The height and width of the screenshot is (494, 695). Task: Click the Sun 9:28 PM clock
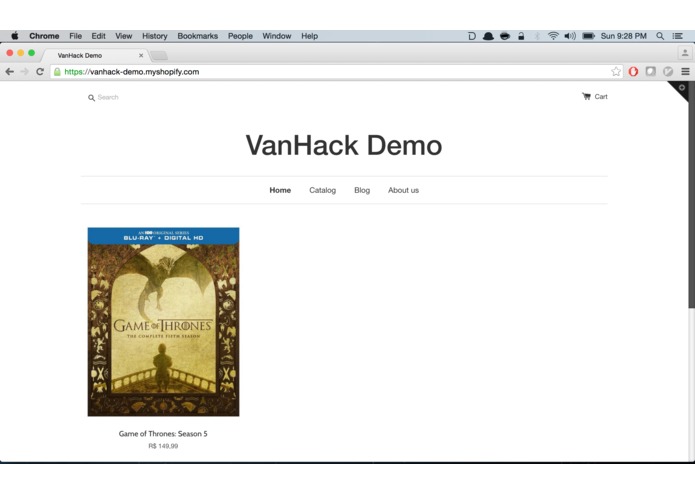(624, 36)
